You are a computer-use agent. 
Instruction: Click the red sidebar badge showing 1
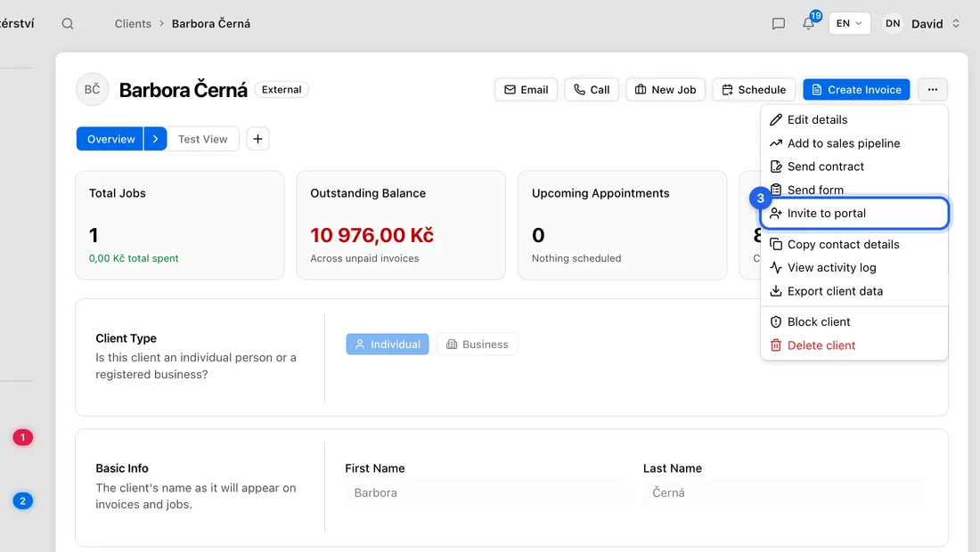(22, 438)
